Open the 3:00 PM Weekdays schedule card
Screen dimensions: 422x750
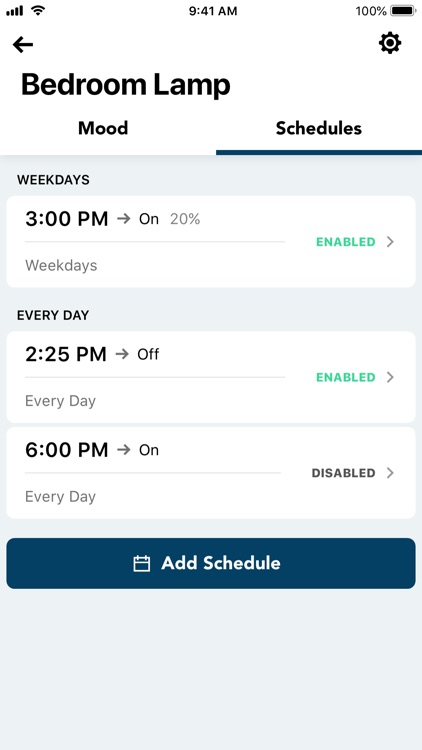(211, 242)
